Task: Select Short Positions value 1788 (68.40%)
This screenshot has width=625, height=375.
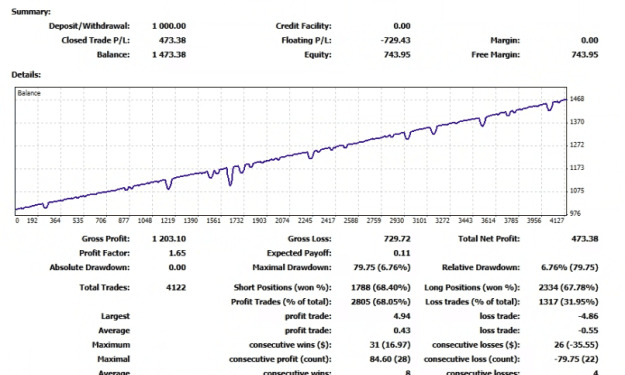Action: click(x=380, y=287)
